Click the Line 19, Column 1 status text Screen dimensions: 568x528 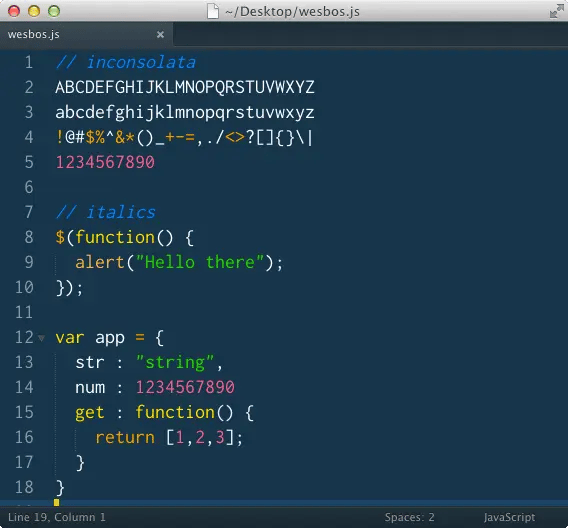tap(57, 517)
